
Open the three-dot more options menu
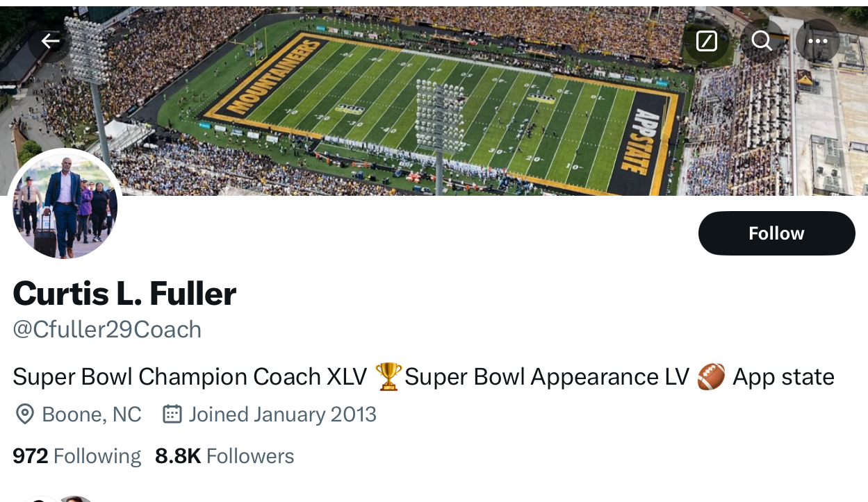tap(818, 42)
